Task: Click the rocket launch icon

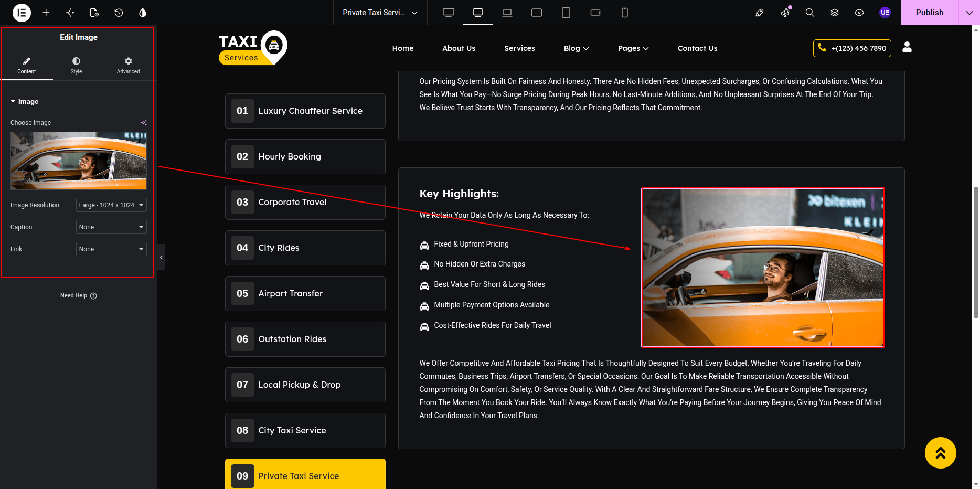Action: coord(760,13)
